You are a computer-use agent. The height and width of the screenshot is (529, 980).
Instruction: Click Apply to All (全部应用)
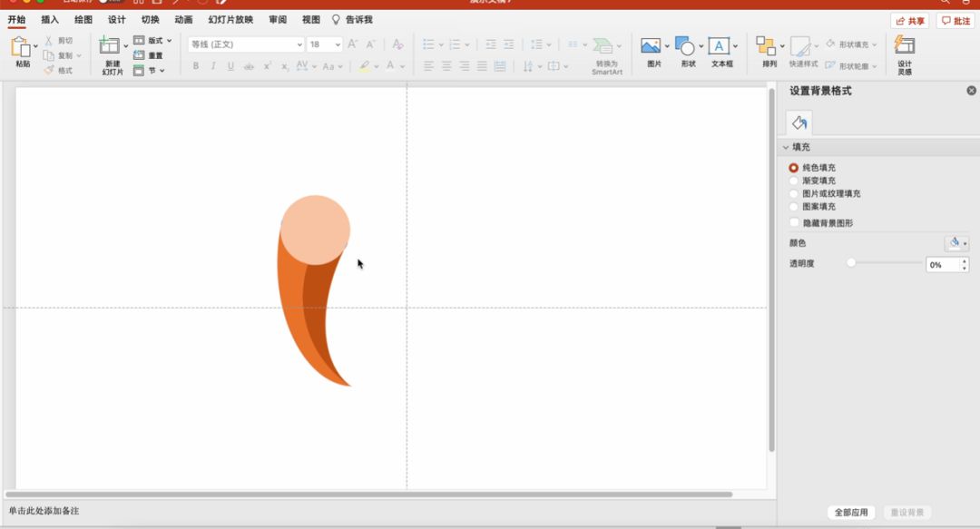pyautogui.click(x=851, y=512)
